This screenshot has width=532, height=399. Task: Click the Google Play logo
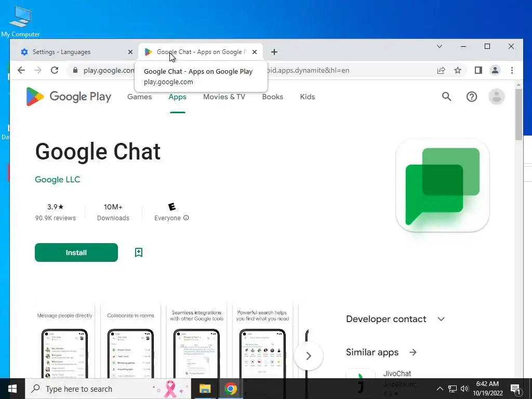click(x=69, y=97)
